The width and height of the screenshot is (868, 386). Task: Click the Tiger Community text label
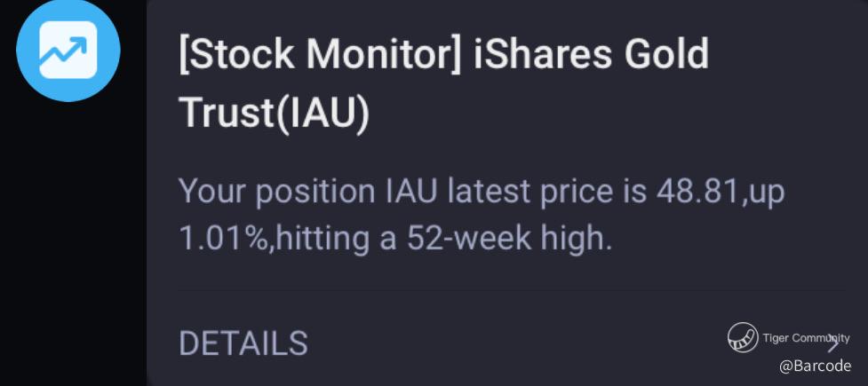coord(806,337)
